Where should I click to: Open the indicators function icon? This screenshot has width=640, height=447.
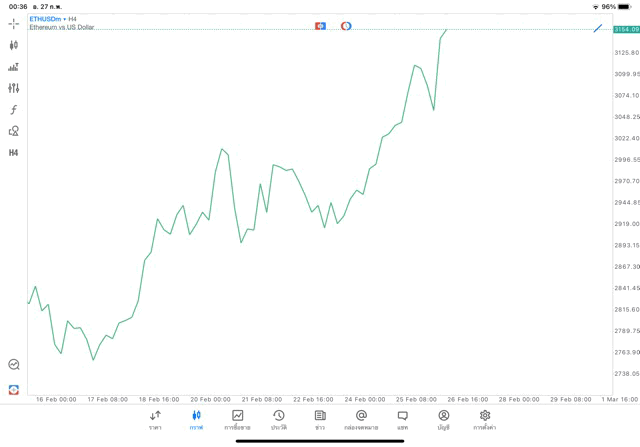point(14,110)
